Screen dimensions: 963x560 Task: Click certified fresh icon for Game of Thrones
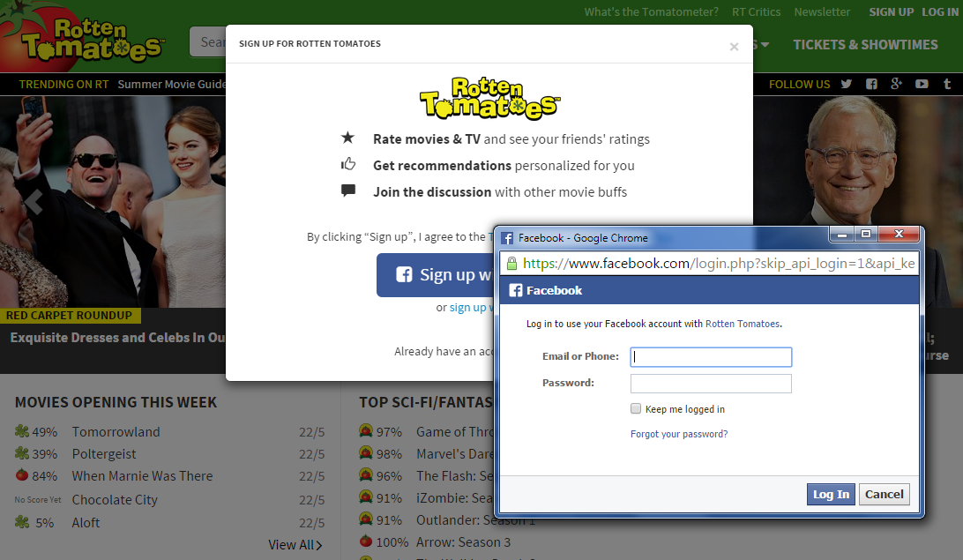366,431
